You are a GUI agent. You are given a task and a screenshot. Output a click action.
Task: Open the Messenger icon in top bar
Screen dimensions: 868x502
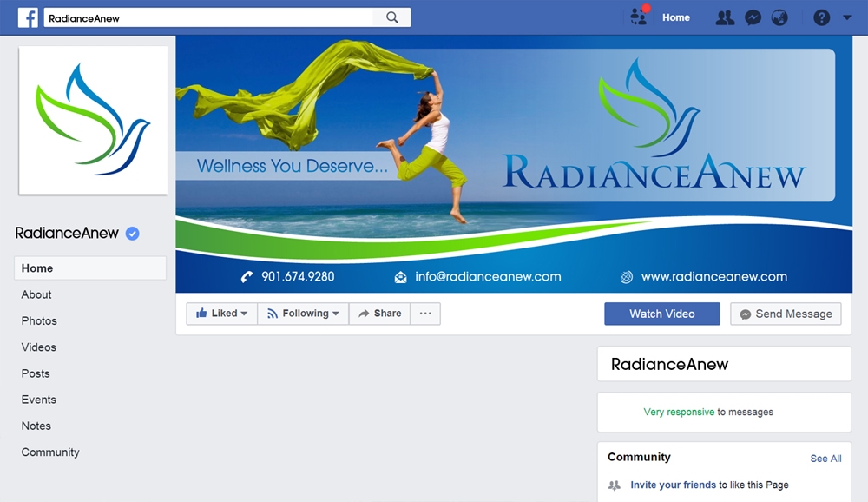[x=753, y=17]
